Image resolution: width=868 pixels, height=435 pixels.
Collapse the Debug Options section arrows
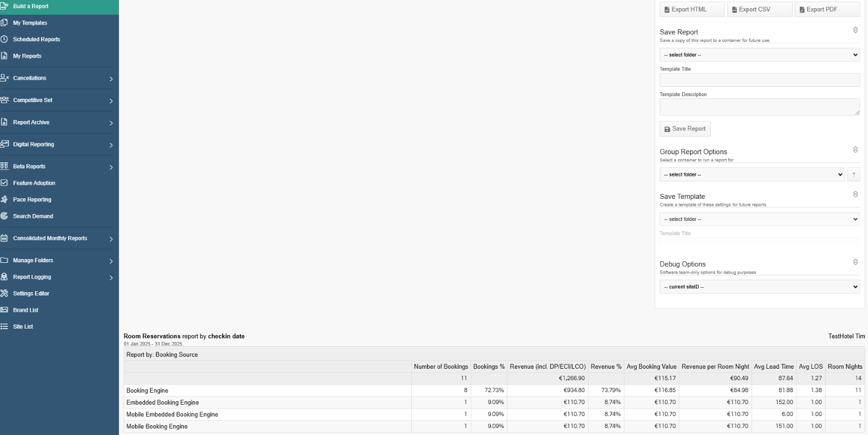point(856,262)
